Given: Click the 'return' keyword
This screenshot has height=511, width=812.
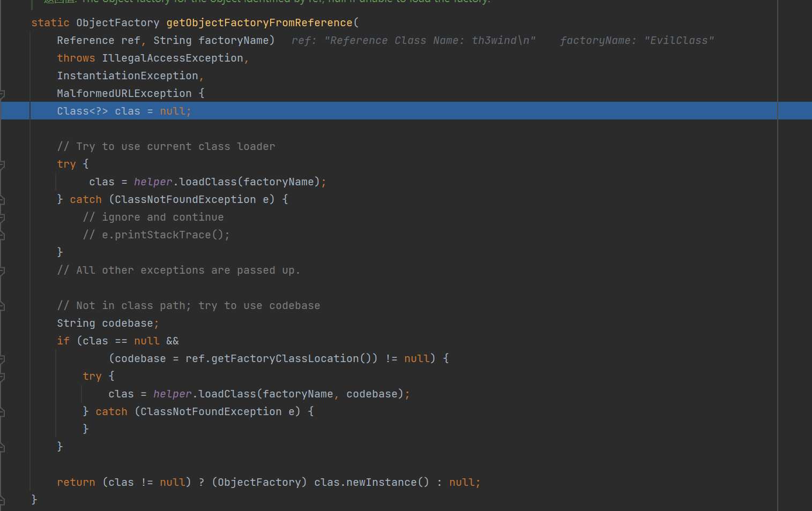Looking at the screenshot, I should click(x=76, y=482).
